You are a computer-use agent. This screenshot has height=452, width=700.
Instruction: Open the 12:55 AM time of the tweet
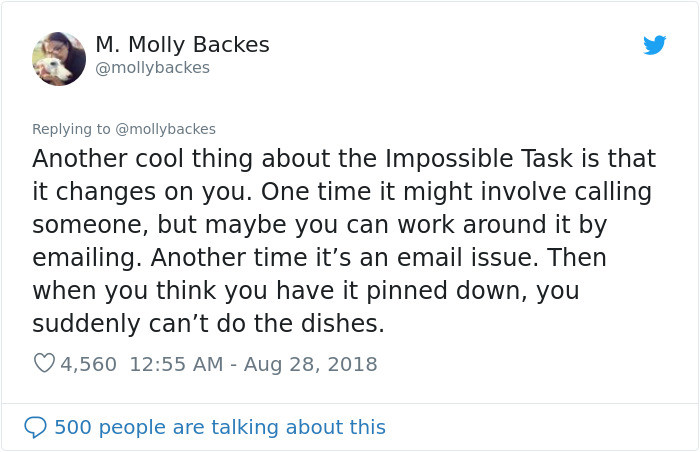(176, 364)
